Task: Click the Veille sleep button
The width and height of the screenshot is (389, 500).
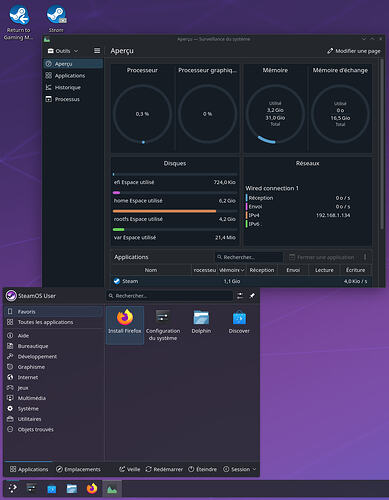Action: coord(130,469)
